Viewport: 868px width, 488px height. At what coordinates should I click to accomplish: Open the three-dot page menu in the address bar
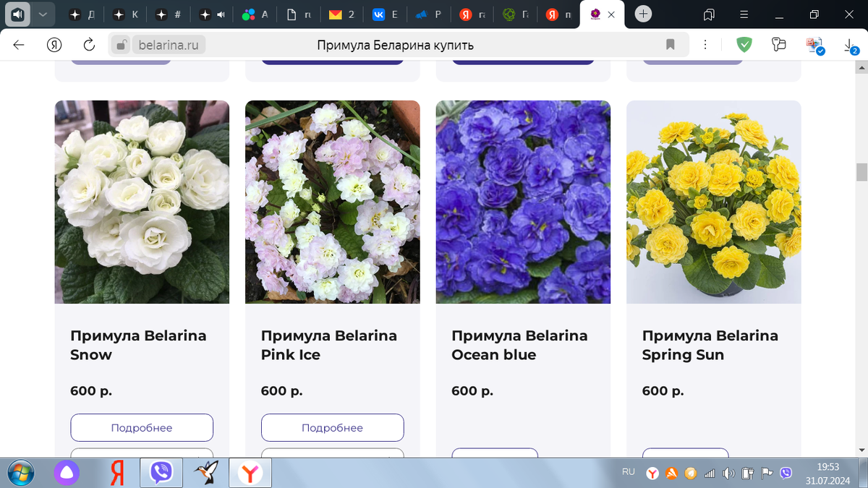[x=705, y=45]
